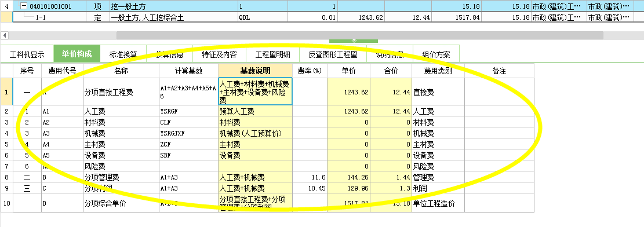
Task: Click the 管理费 category cell
Action: coord(438,177)
